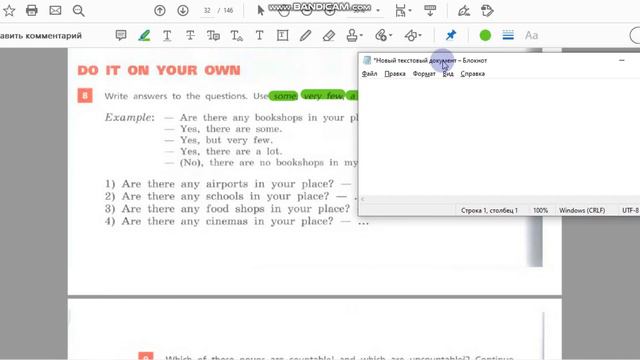Open Правка menu in Notepad
The height and width of the screenshot is (360, 640).
pos(395,74)
